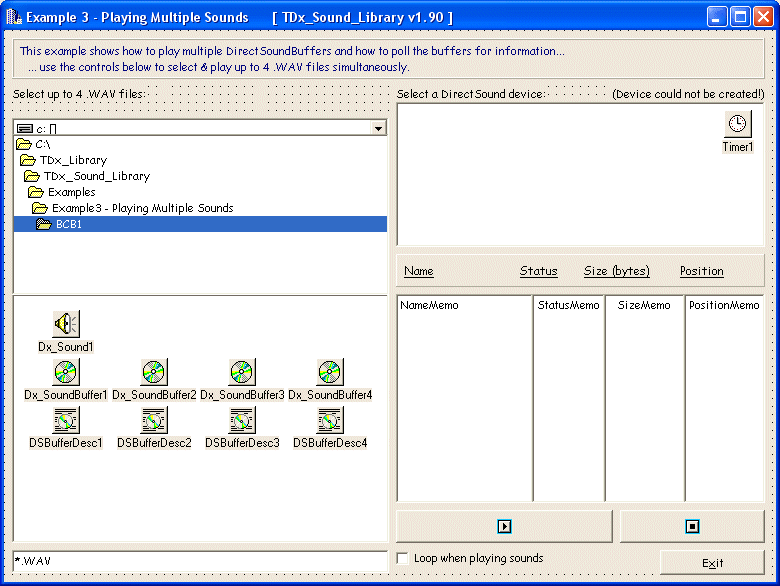Click the Name column label
The image size is (780, 586).
tap(419, 271)
